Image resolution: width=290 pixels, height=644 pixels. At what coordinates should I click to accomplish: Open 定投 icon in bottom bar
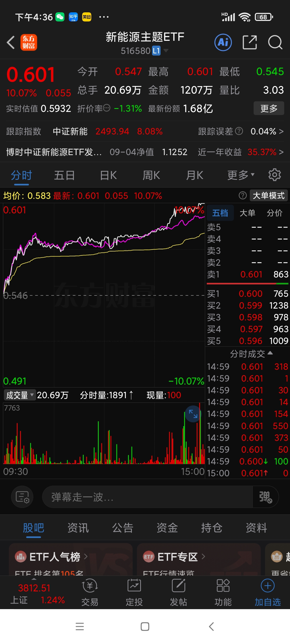coord(134,592)
